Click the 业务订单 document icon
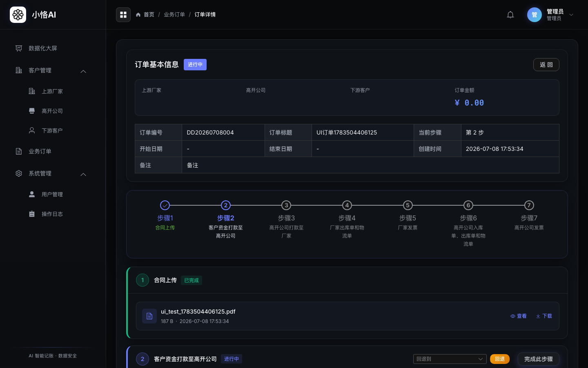The width and height of the screenshot is (588, 368). pos(19,151)
